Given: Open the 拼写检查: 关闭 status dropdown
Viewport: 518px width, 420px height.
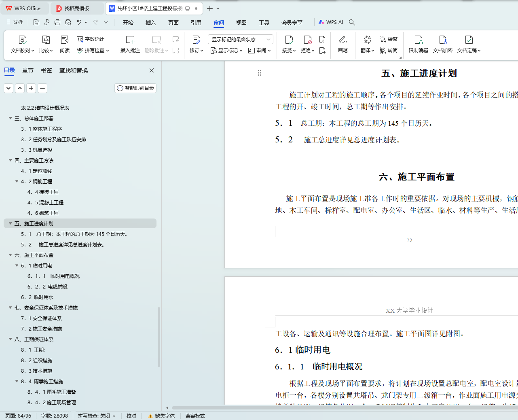Looking at the screenshot, I should pyautogui.click(x=97, y=416).
